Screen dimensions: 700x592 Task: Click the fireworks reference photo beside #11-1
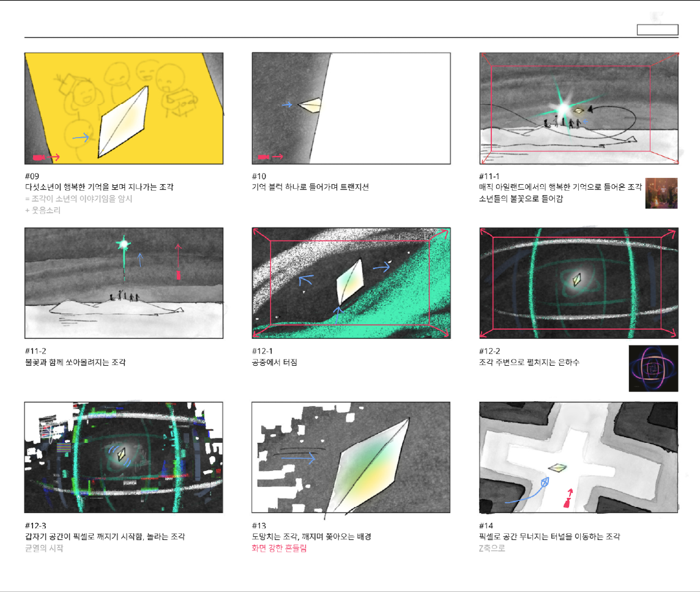pyautogui.click(x=661, y=193)
